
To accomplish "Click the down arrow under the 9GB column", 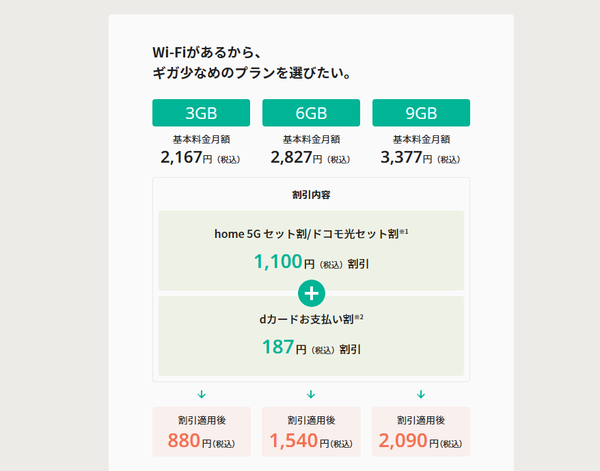I will coord(421,394).
